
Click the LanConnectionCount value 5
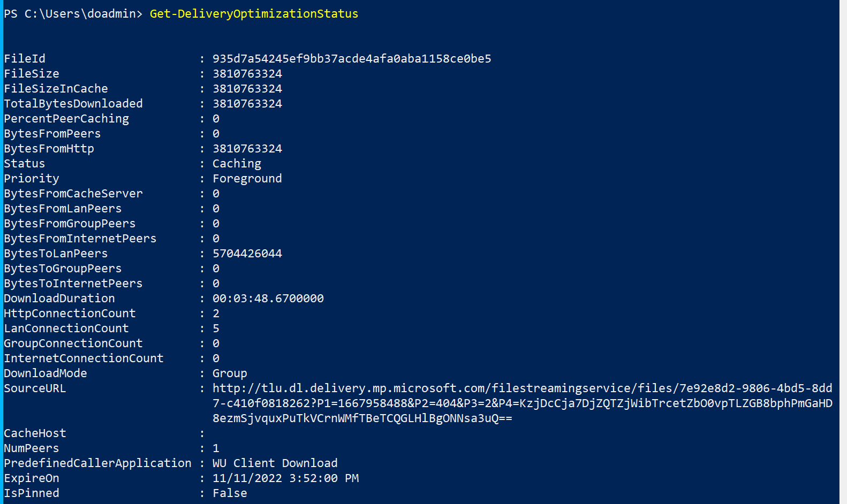click(x=216, y=329)
